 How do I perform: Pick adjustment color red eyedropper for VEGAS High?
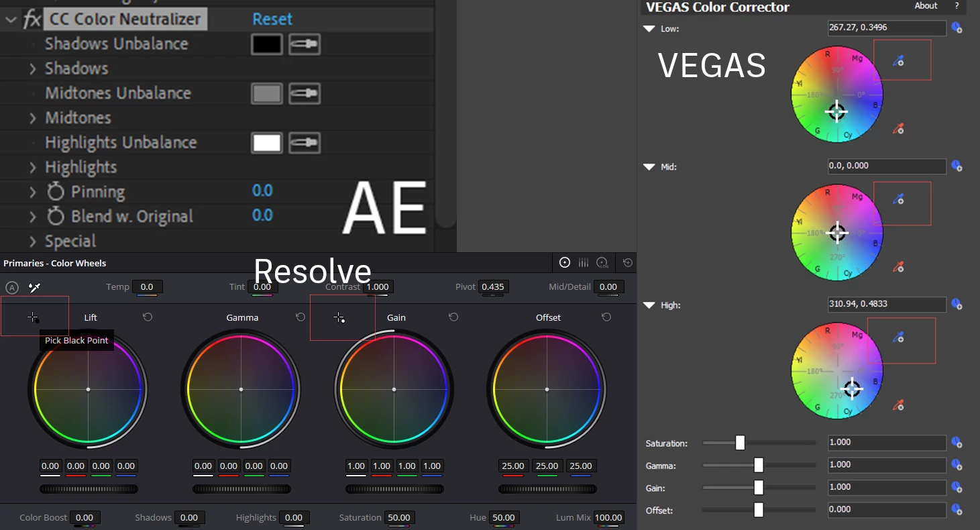click(x=899, y=405)
